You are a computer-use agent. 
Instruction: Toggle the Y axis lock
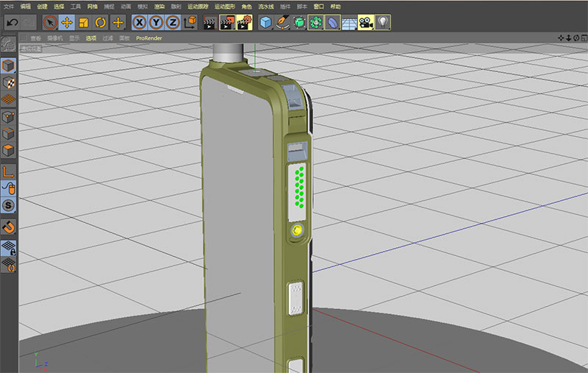[x=156, y=23]
